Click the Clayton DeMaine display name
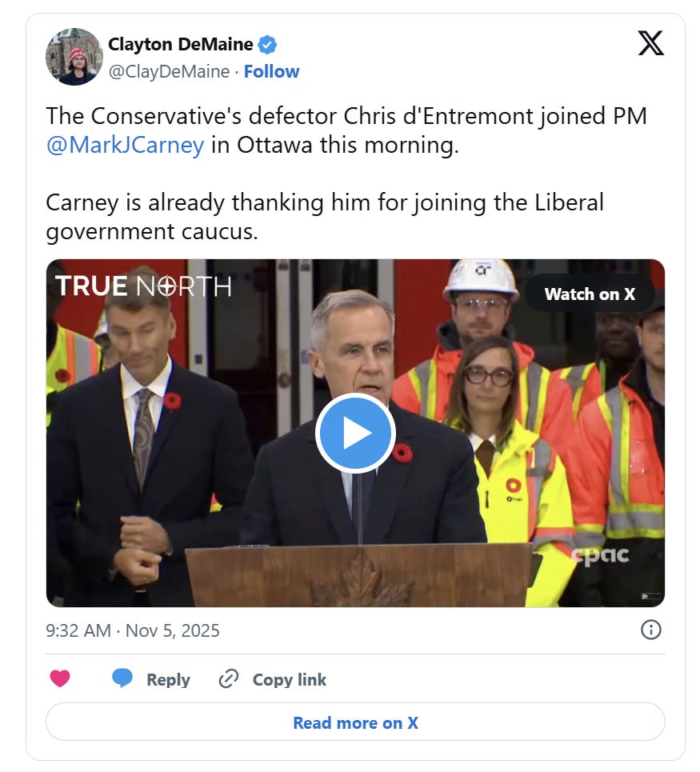 click(x=180, y=44)
